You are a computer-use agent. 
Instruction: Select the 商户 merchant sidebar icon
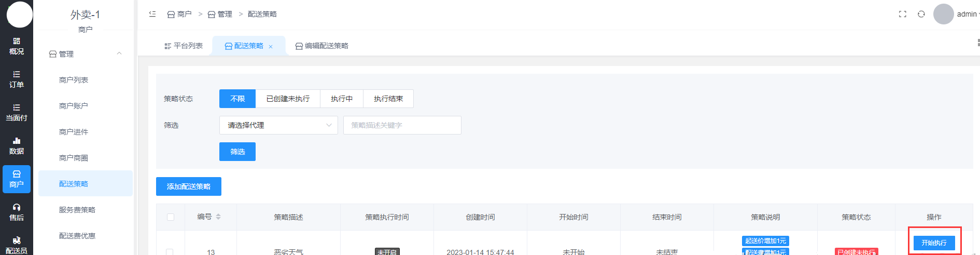(x=17, y=179)
